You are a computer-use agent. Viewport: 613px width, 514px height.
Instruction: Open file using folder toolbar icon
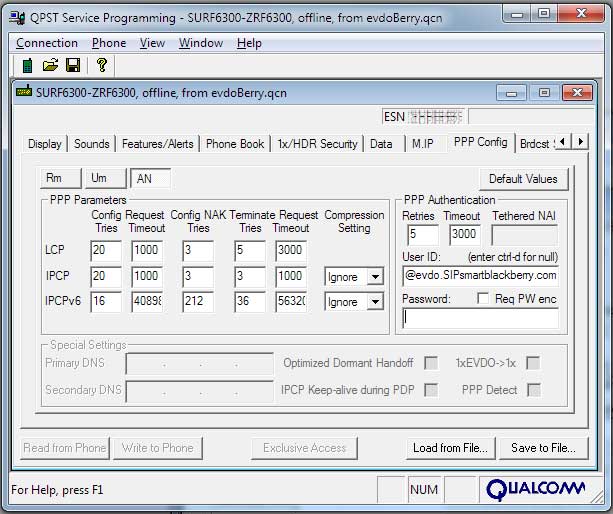click(x=50, y=65)
